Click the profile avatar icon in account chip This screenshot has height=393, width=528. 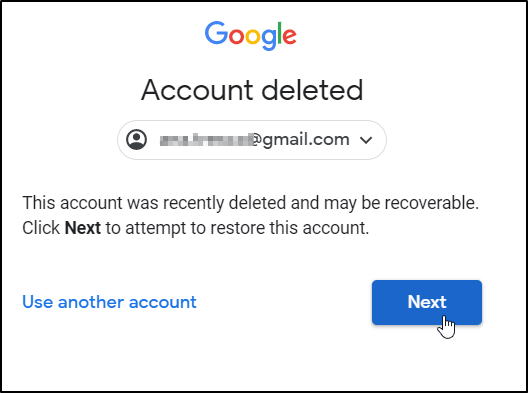(x=136, y=139)
